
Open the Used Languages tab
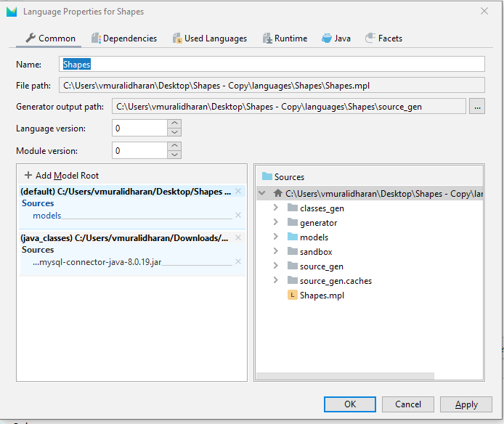click(x=210, y=38)
